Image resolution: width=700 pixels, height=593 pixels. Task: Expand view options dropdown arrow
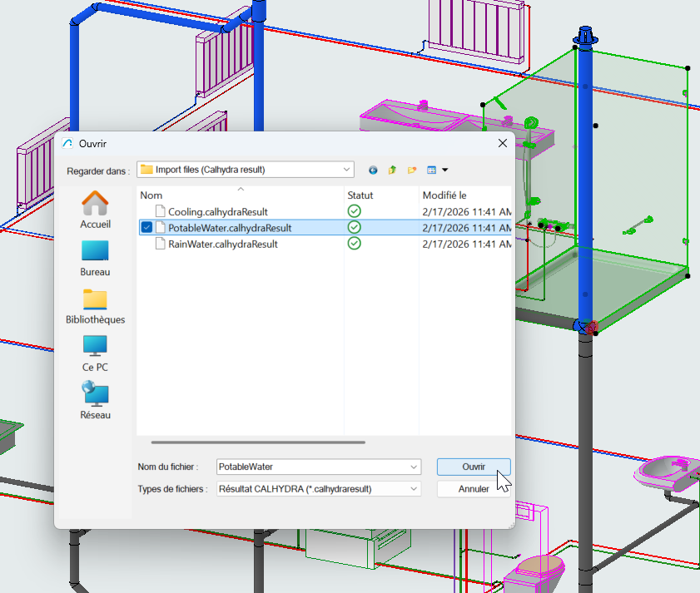point(445,170)
